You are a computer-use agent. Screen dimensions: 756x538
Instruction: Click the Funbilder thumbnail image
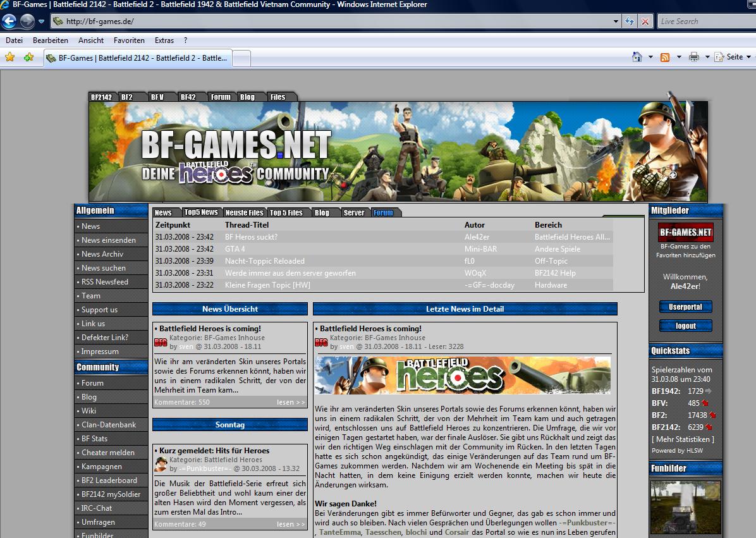coord(685,508)
